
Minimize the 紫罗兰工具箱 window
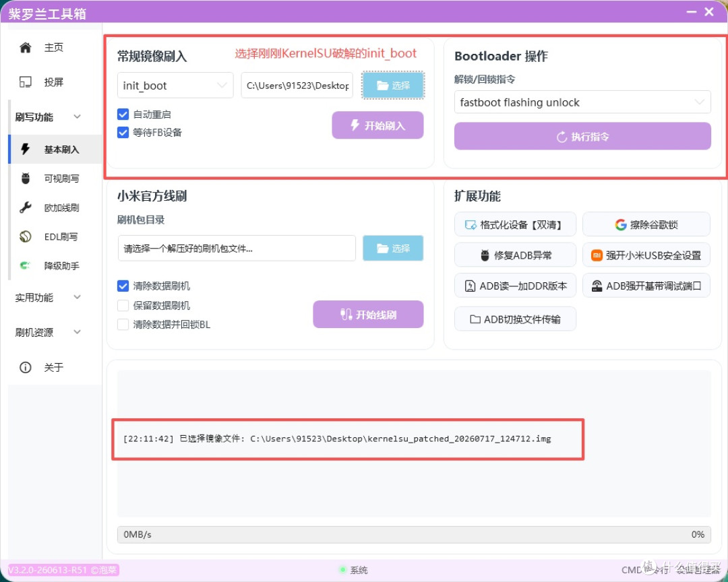coord(692,11)
